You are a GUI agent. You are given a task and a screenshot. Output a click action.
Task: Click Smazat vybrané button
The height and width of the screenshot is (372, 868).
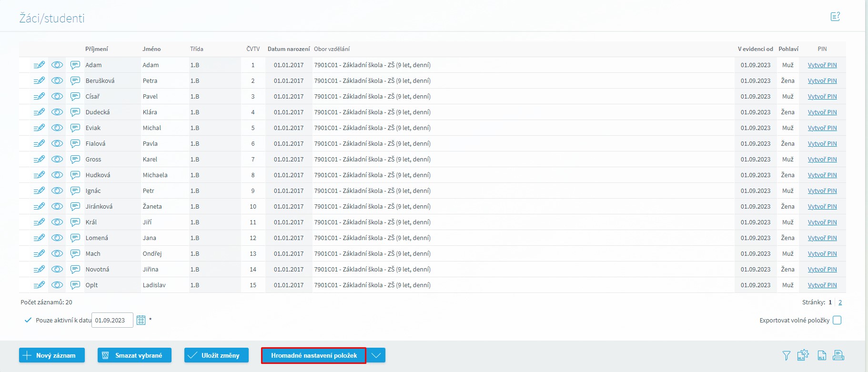coord(134,355)
